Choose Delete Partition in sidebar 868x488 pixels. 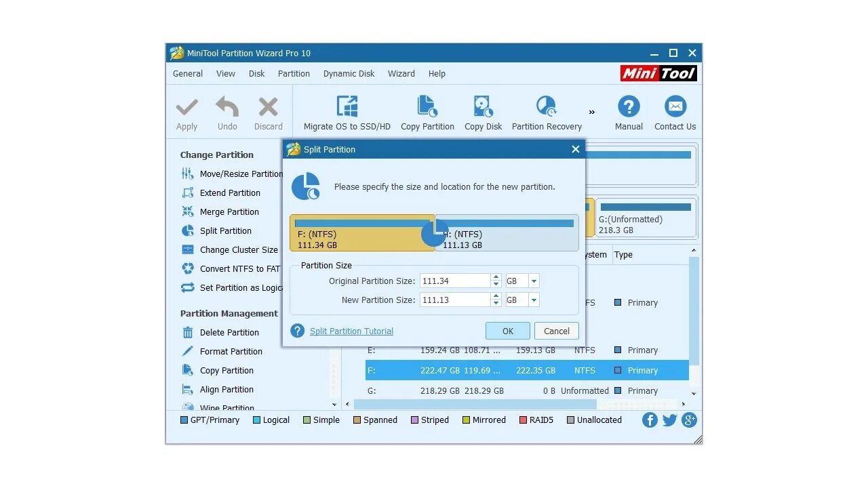pyautogui.click(x=220, y=333)
